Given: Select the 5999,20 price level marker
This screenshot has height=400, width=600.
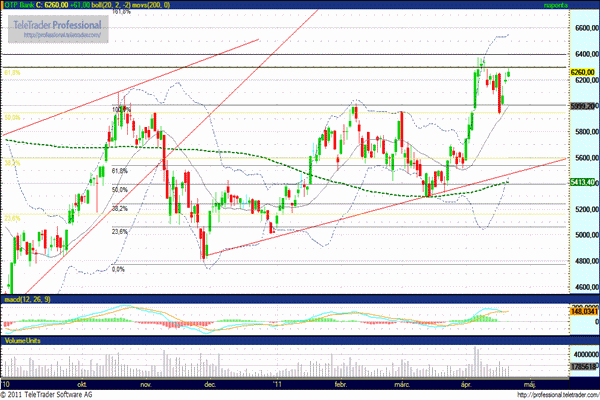Looking at the screenshot, I should [x=583, y=106].
